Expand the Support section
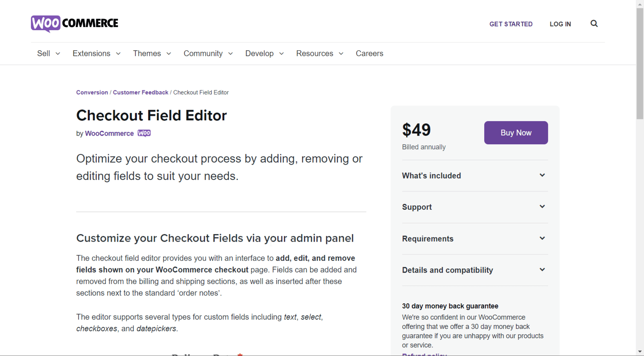644x356 pixels. coord(542,207)
